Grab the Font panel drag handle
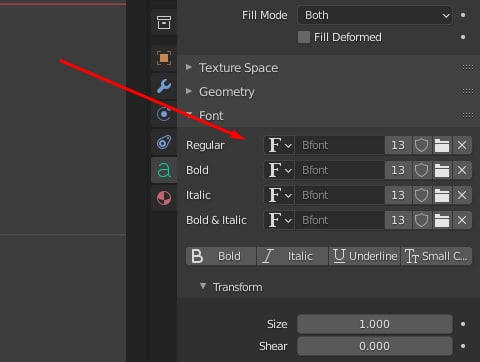This screenshot has height=362, width=480. tap(468, 116)
